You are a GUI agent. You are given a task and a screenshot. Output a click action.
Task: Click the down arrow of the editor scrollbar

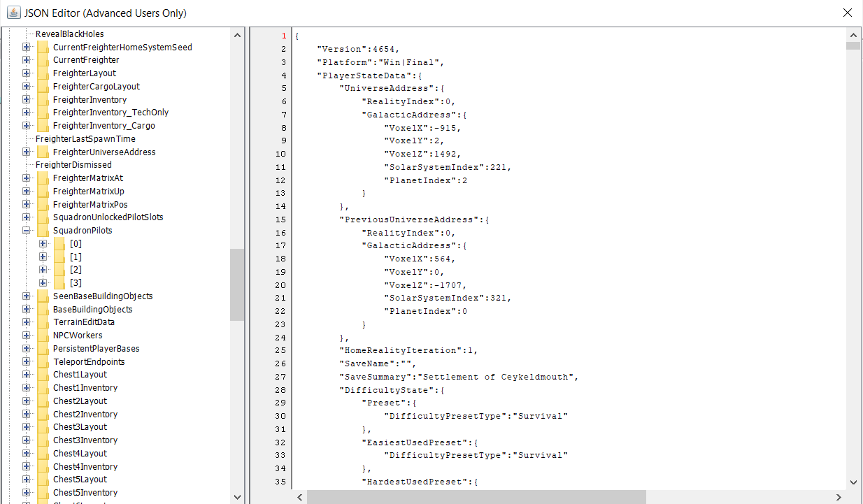(853, 482)
